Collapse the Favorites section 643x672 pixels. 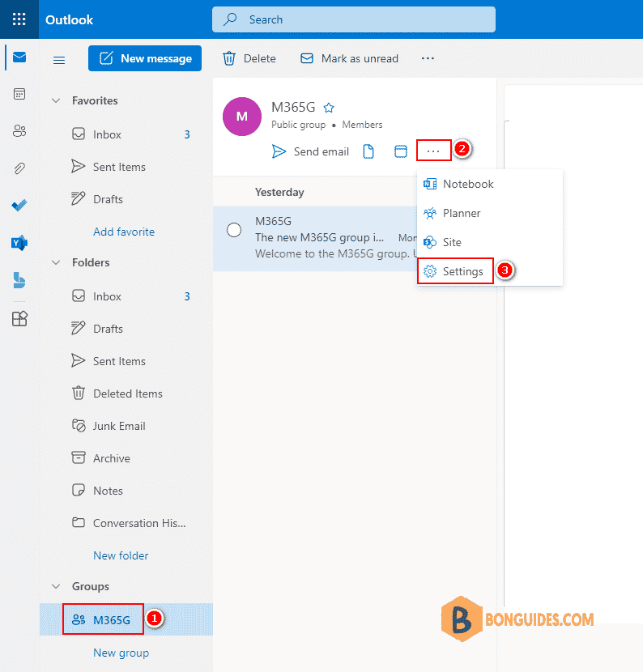[x=56, y=100]
